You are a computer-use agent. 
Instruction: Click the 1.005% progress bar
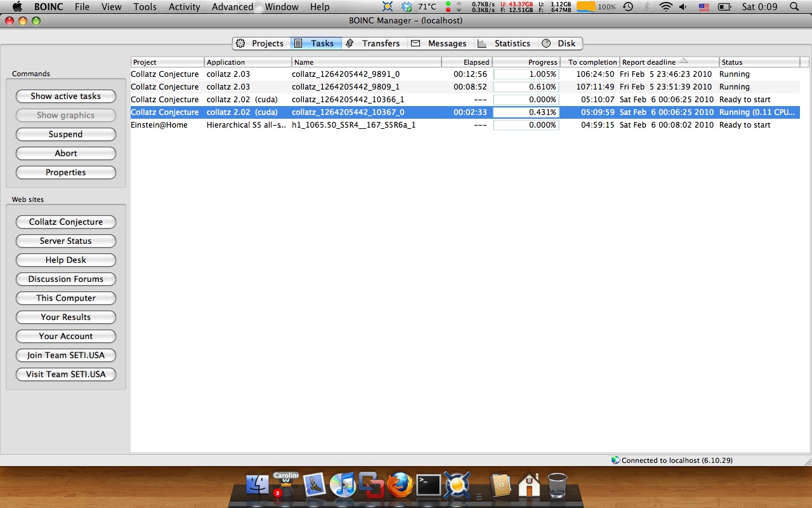(x=526, y=74)
